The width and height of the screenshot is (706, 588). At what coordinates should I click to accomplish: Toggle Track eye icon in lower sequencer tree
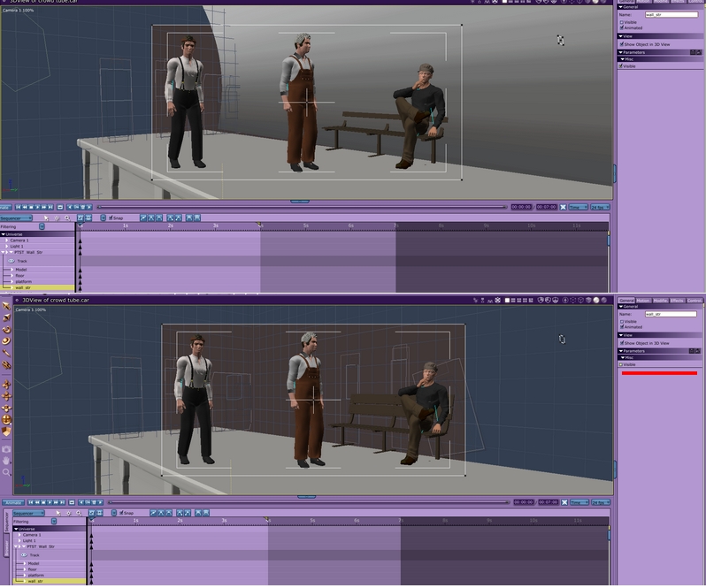pos(24,554)
